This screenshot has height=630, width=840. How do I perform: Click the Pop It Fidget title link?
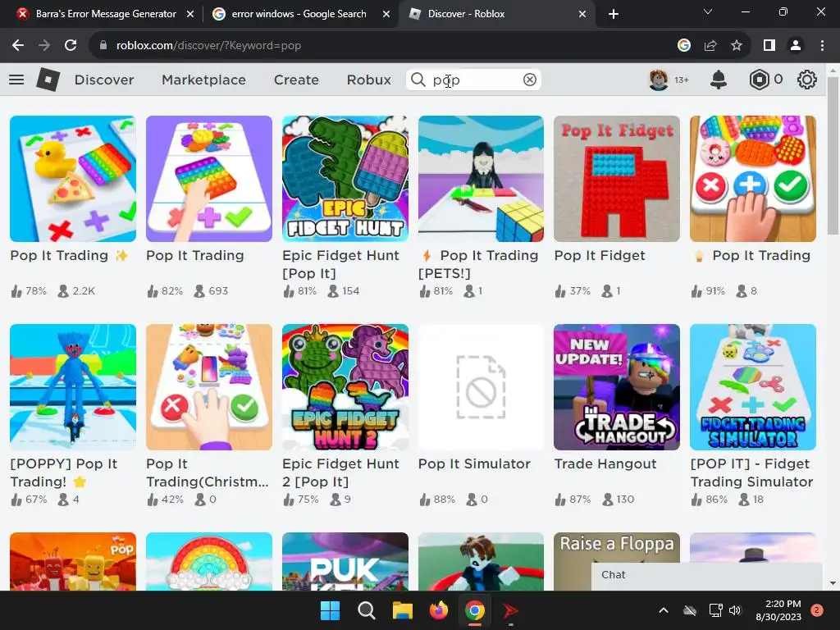point(600,256)
